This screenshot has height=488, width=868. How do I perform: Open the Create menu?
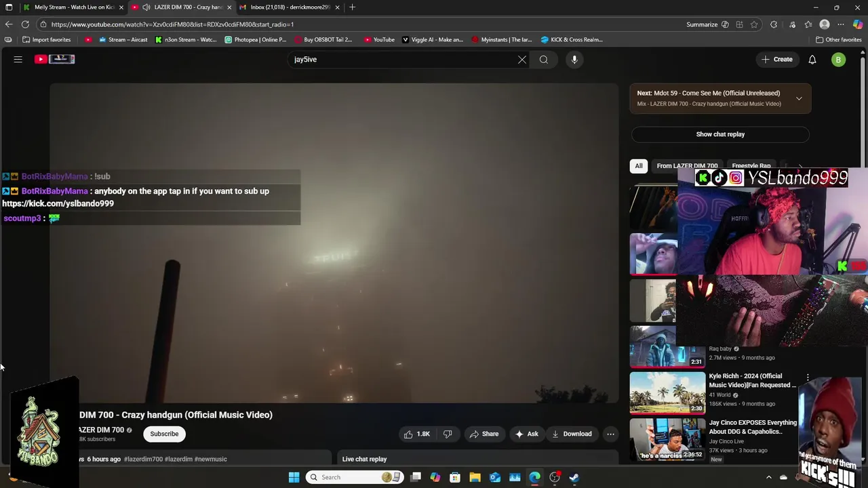click(x=776, y=60)
